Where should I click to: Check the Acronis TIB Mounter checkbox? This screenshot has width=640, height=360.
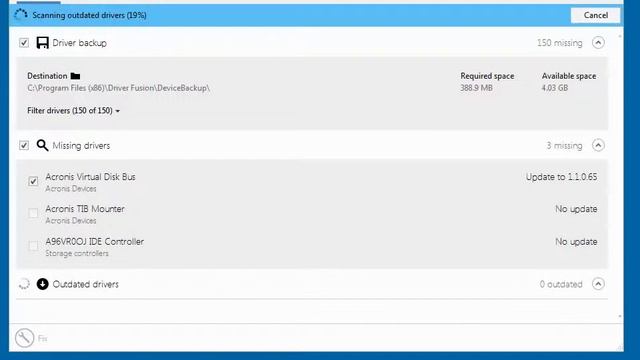point(33,213)
